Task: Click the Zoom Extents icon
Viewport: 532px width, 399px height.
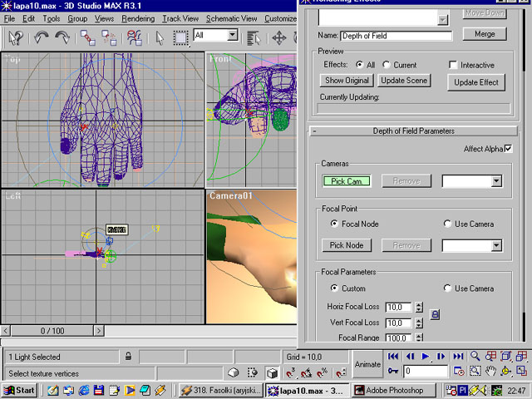Action: click(505, 356)
